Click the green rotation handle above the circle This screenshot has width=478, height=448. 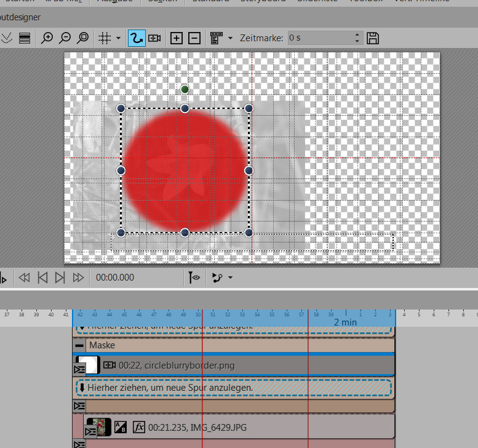[x=185, y=90]
